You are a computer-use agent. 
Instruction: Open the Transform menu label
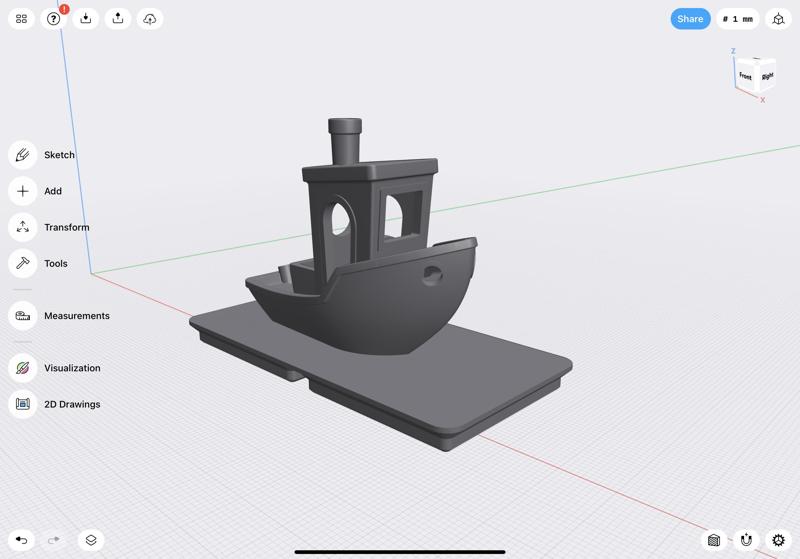[x=67, y=227]
